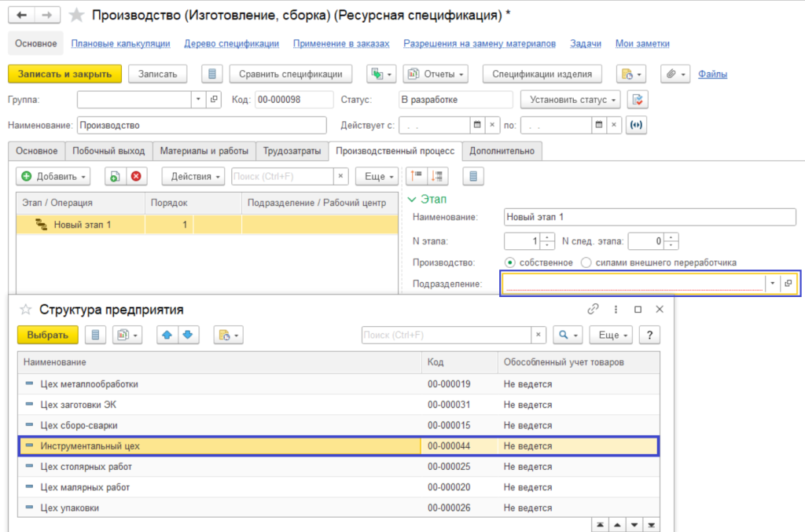
Task: Click the Наименование field with Производство
Action: [x=202, y=125]
